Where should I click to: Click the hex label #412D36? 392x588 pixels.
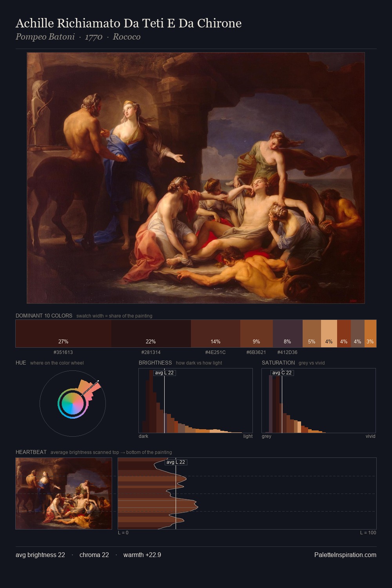(x=287, y=352)
